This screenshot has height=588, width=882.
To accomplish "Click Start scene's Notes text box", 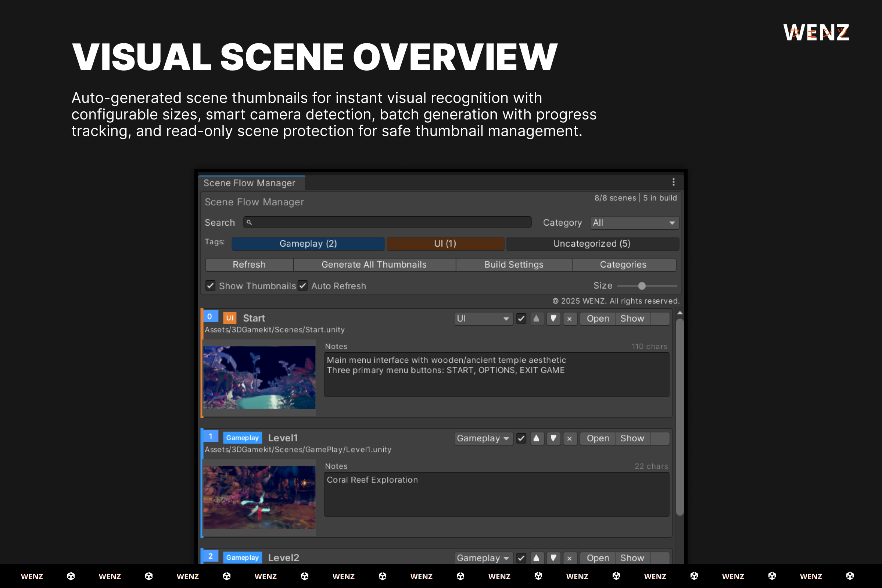I will 496,374.
